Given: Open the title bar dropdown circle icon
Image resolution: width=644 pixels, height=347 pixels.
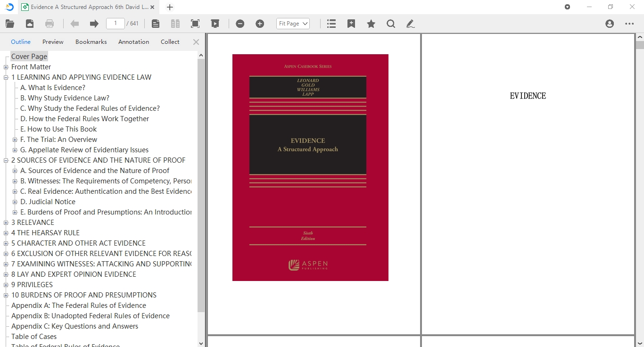Looking at the screenshot, I should click(568, 7).
